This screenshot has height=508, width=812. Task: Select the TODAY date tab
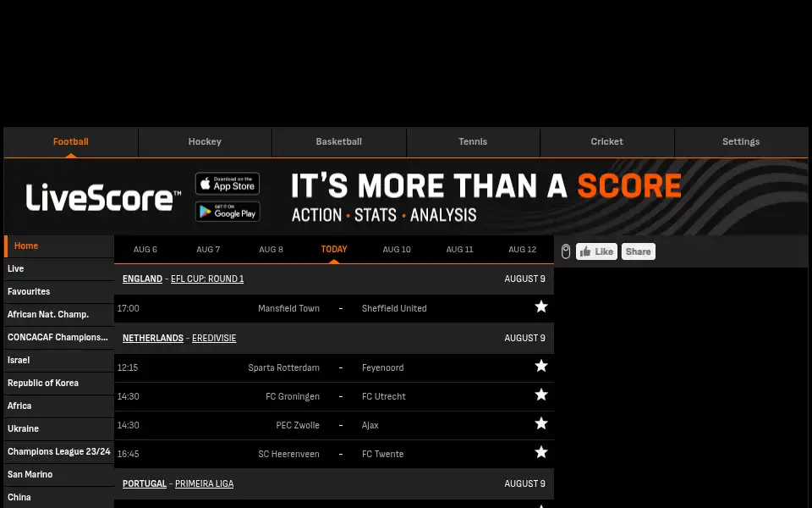tap(334, 249)
